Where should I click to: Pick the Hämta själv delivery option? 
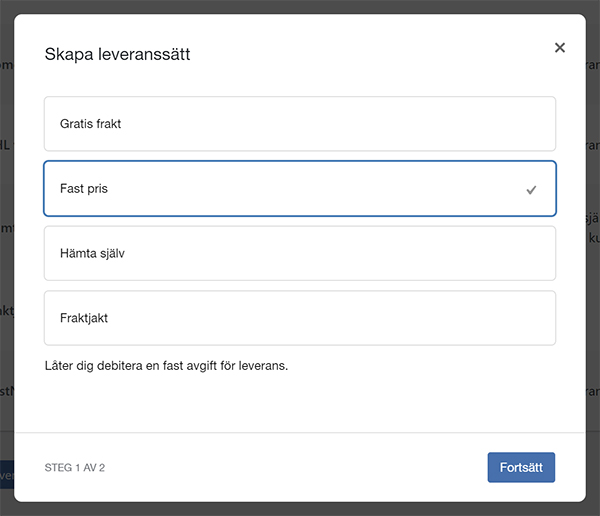[x=299, y=253]
